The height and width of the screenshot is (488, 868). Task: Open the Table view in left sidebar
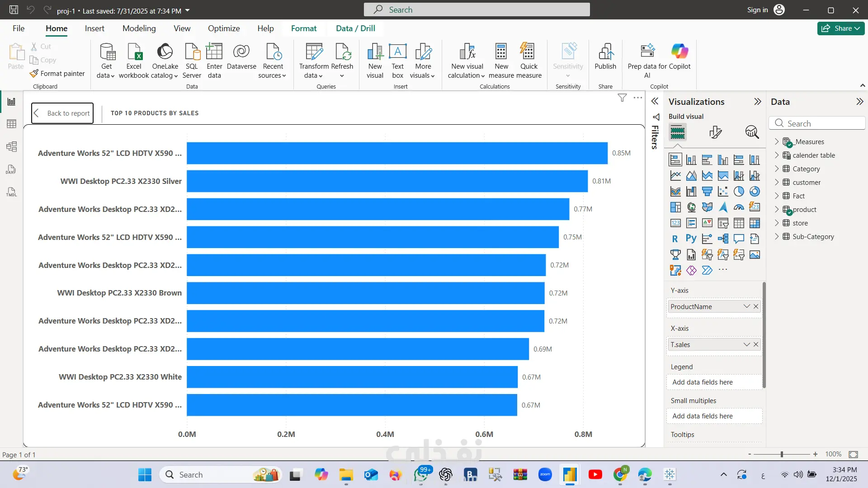click(x=11, y=124)
